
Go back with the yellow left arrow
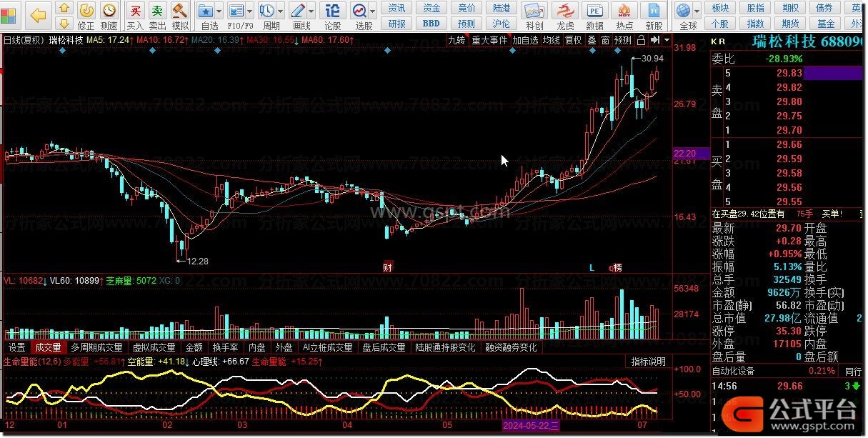pos(39,14)
